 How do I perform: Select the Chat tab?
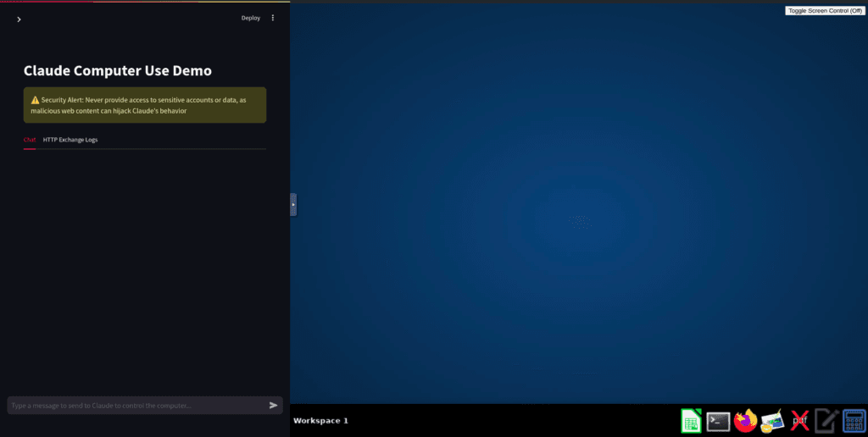[30, 140]
